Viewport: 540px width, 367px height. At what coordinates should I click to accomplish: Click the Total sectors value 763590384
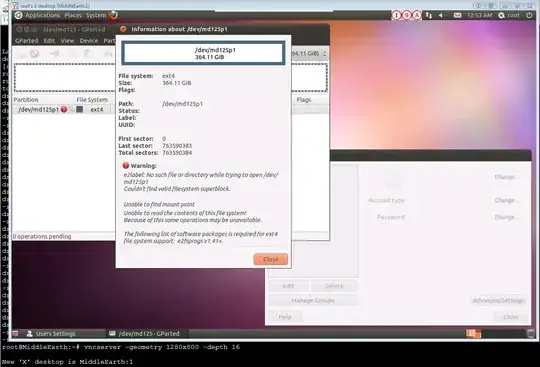point(177,153)
